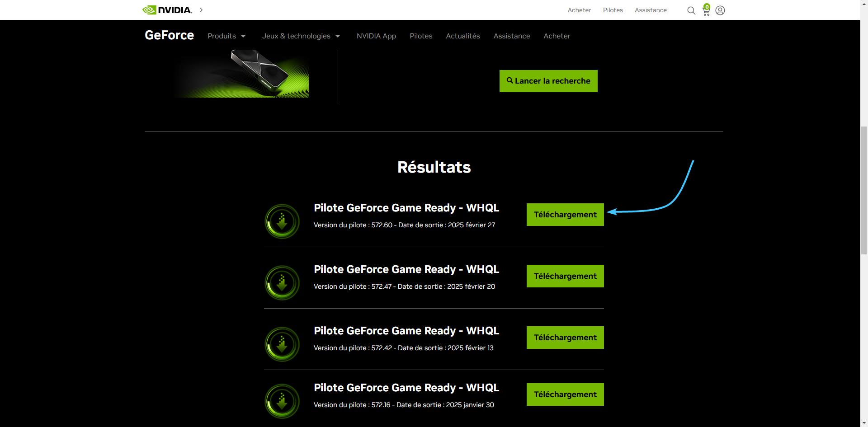Click the scrollbar down arrow

click(x=864, y=423)
